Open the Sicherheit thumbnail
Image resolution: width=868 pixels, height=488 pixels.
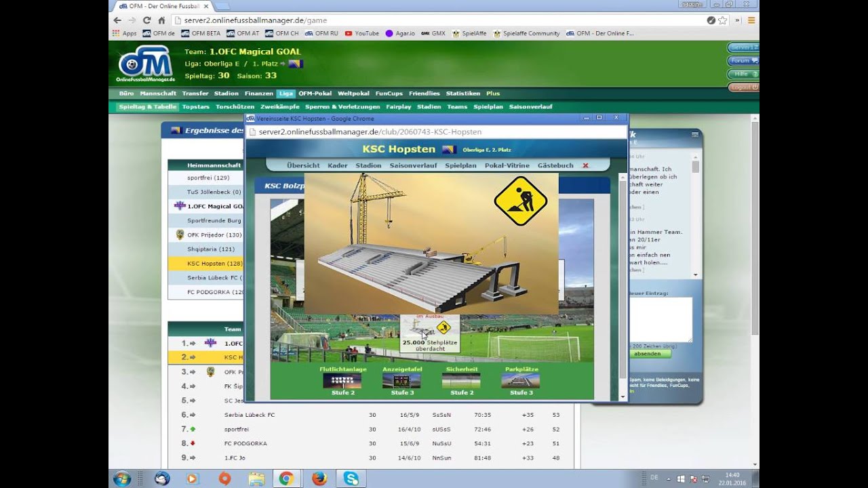[461, 380]
